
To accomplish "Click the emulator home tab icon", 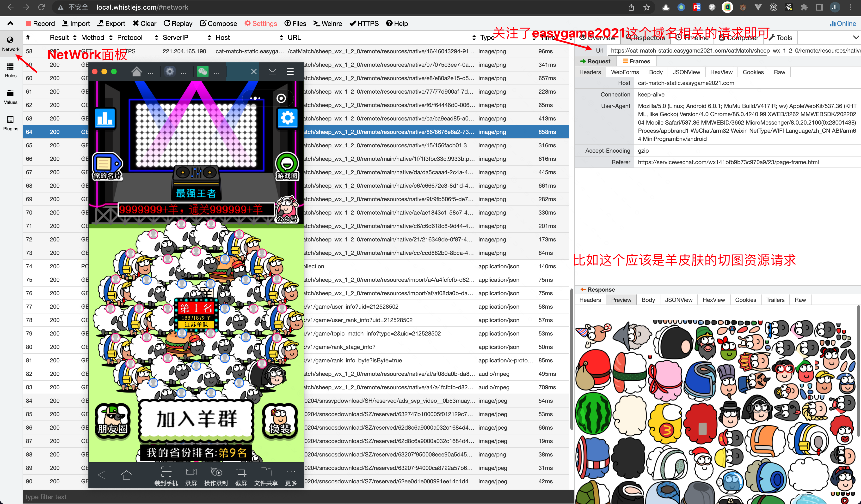I will click(136, 72).
